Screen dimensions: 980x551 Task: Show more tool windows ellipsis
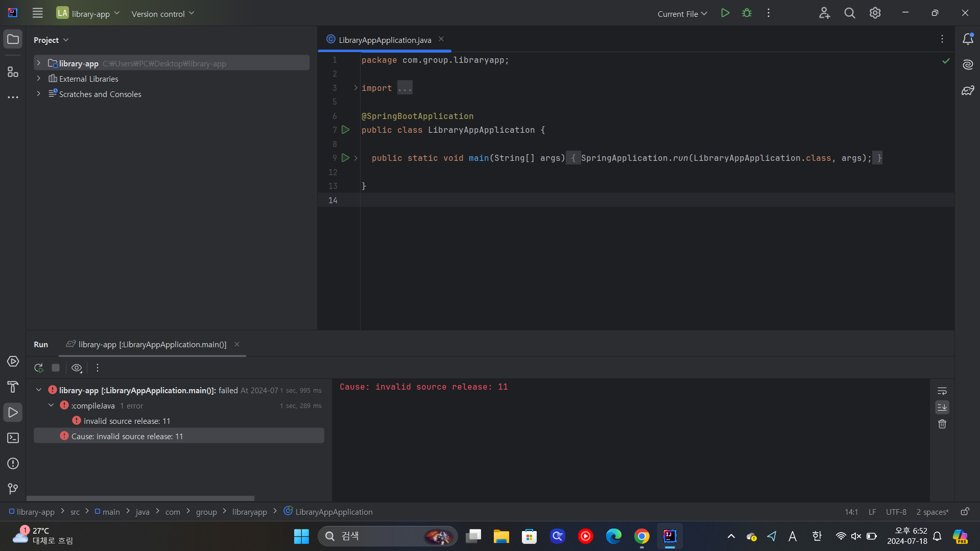[13, 97]
